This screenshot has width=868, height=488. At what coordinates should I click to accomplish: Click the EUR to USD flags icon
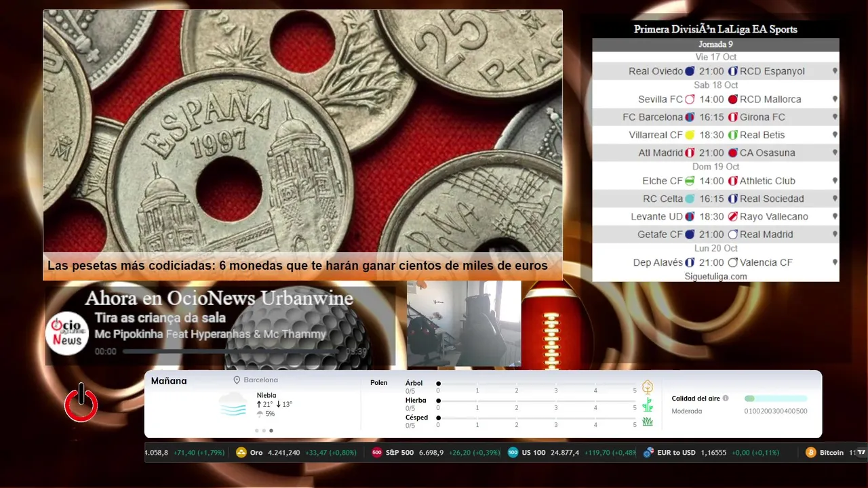[648, 453]
